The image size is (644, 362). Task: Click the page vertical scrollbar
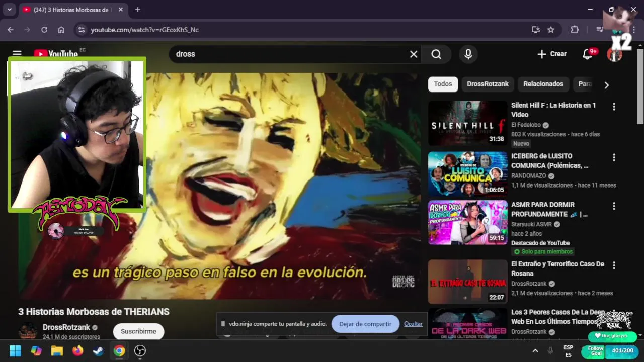pyautogui.click(x=640, y=86)
